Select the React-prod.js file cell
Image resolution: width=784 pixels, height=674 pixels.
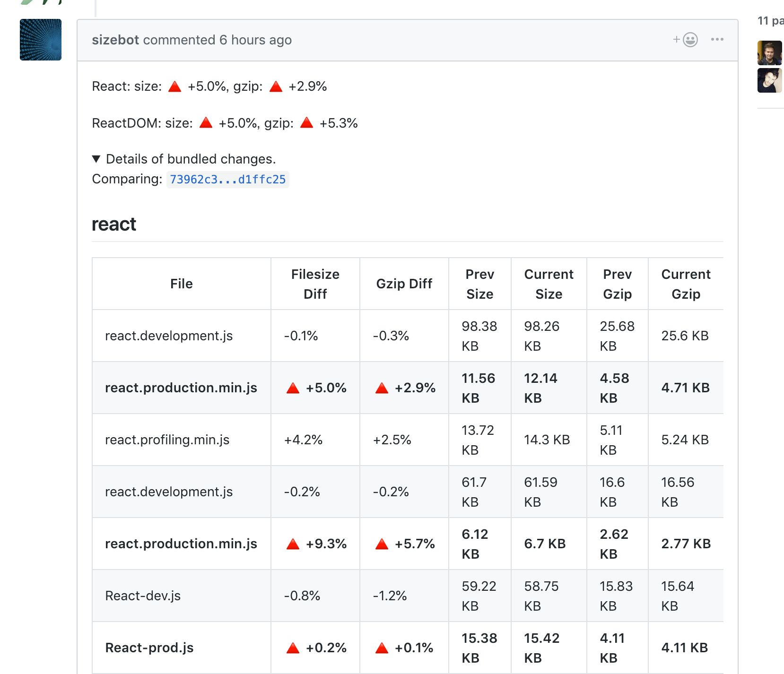(x=182, y=648)
